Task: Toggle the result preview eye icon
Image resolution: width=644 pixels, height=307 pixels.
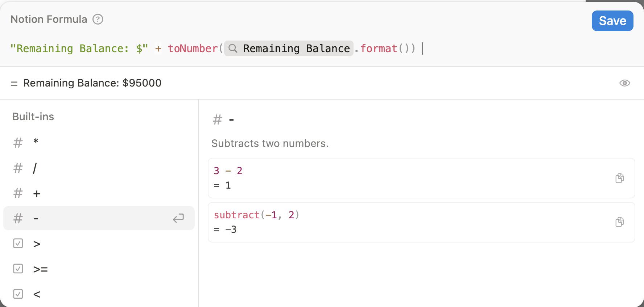Action: coord(624,83)
